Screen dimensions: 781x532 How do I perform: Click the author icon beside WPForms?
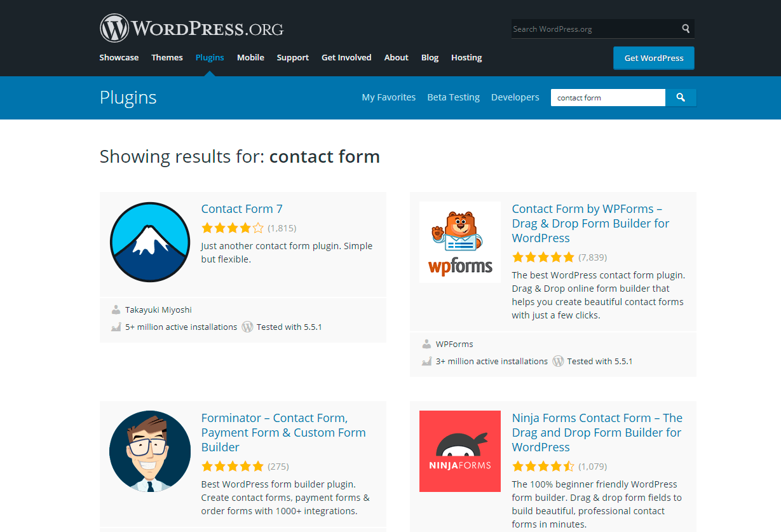426,344
